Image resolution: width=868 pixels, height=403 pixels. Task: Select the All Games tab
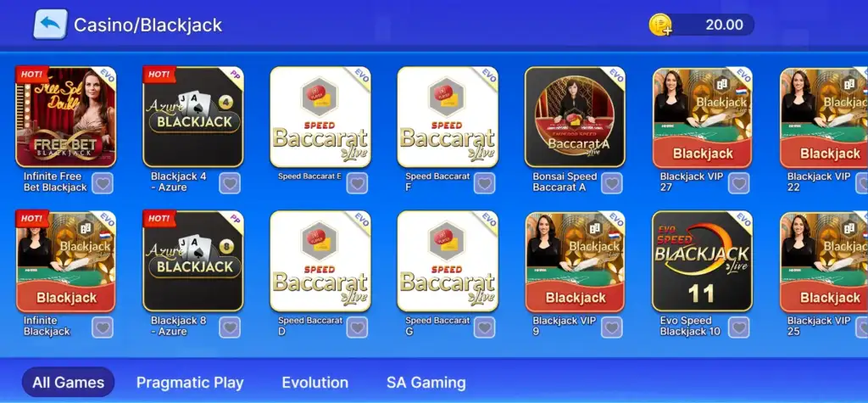coord(68,383)
